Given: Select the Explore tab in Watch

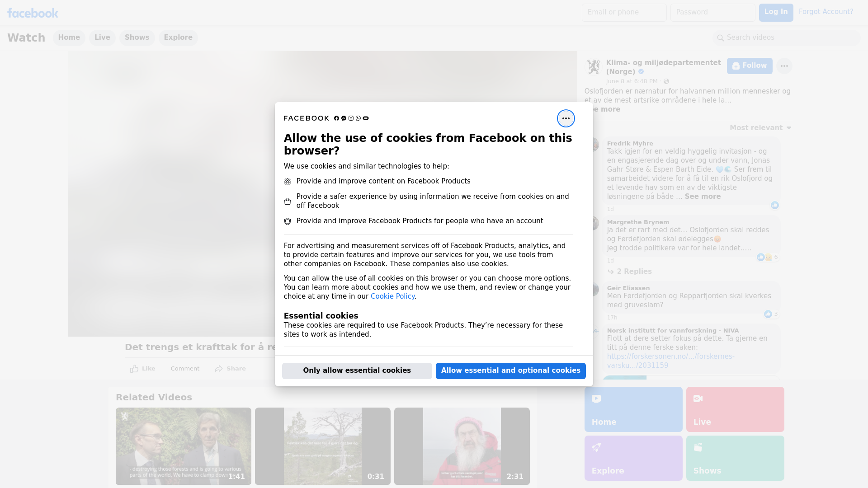Looking at the screenshot, I should [x=178, y=38].
